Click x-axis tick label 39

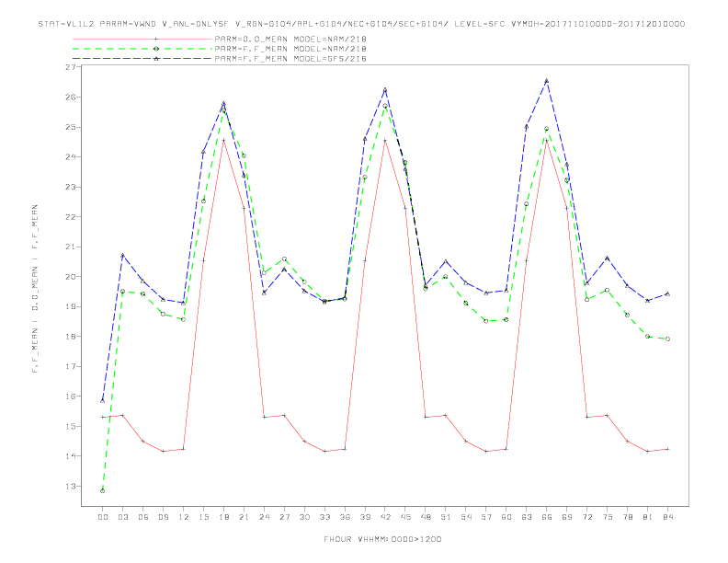click(x=365, y=517)
